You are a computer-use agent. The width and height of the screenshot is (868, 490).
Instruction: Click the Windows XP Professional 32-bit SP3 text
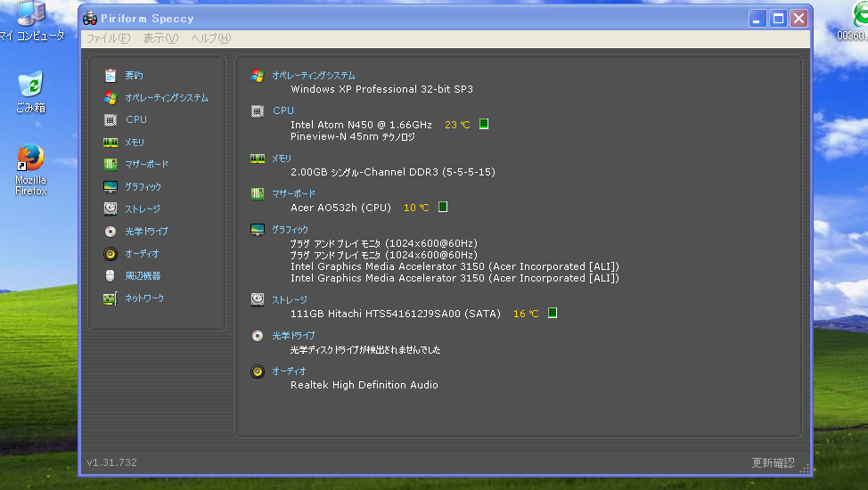click(x=382, y=89)
